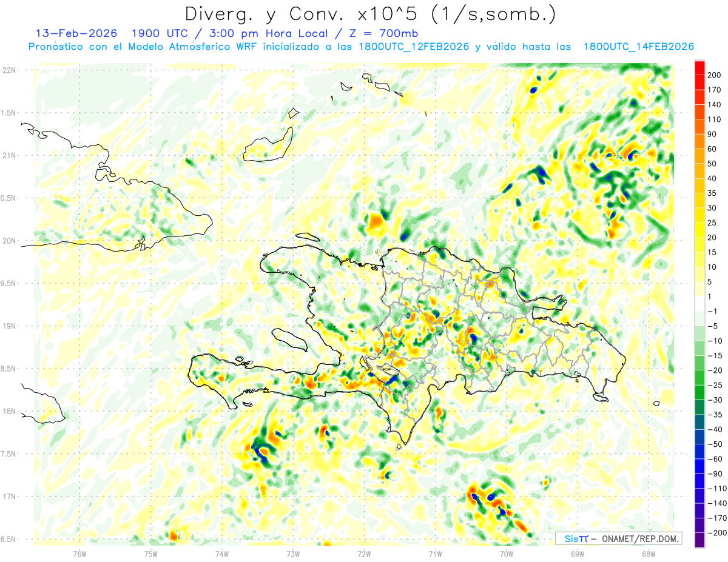728x562 pixels.
Task: Click the colorbar value '-15'
Action: [x=716, y=356]
